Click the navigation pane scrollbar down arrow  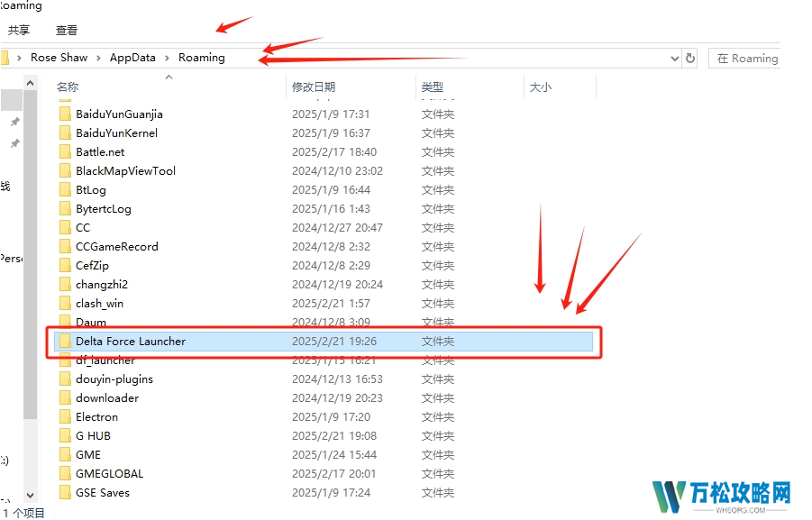tap(30, 495)
